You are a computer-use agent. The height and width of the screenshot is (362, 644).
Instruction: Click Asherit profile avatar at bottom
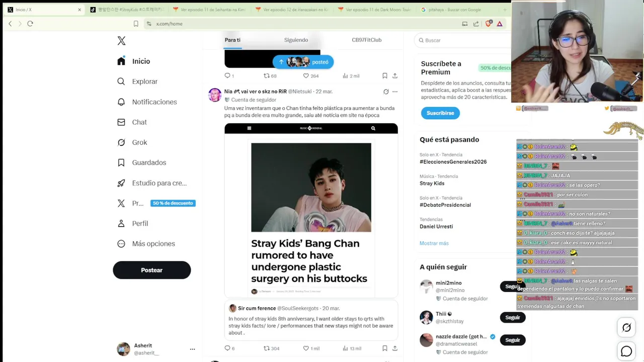coord(123,349)
